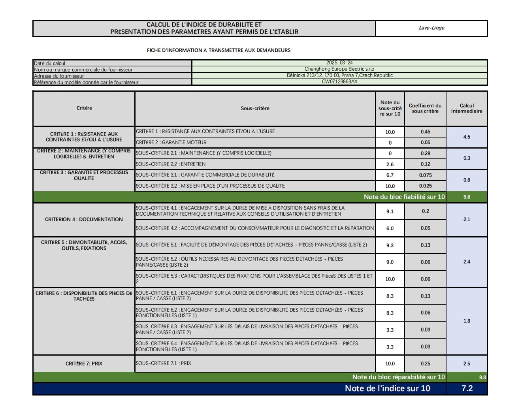518x420 pixels.
Task: Click the score "2.6"
Action: 390,164
